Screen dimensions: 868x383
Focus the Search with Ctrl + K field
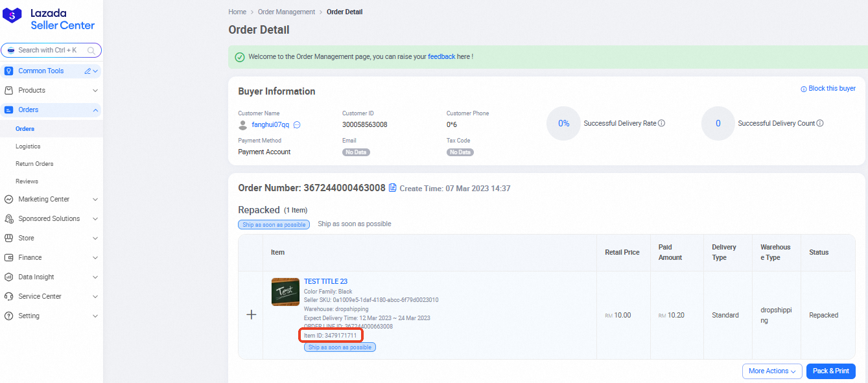coord(51,50)
